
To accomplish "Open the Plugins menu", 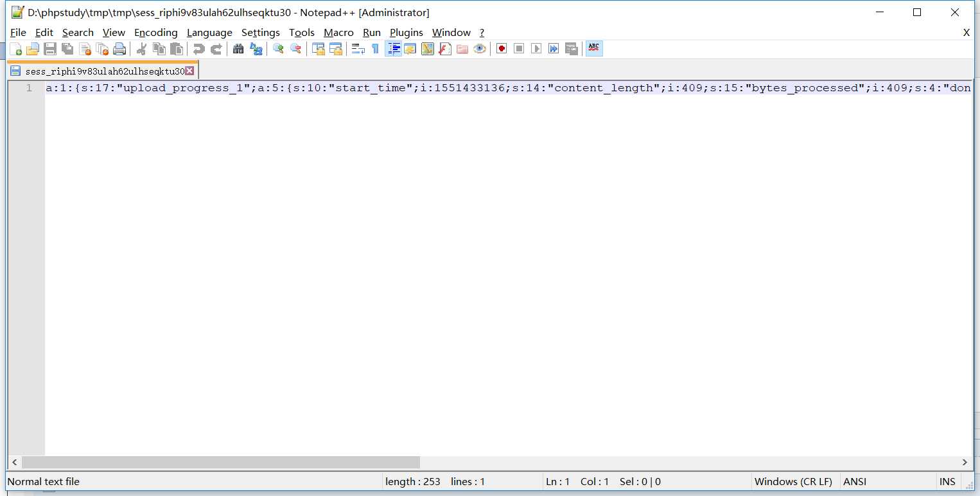I will [406, 32].
